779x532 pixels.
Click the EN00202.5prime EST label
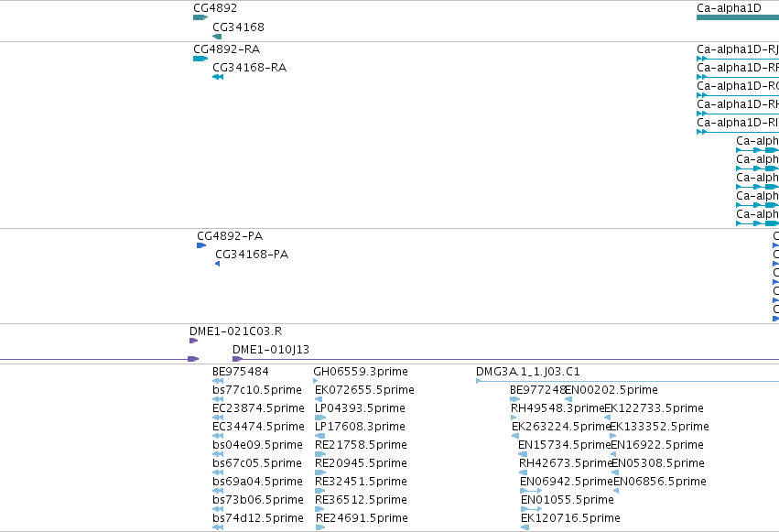611,389
